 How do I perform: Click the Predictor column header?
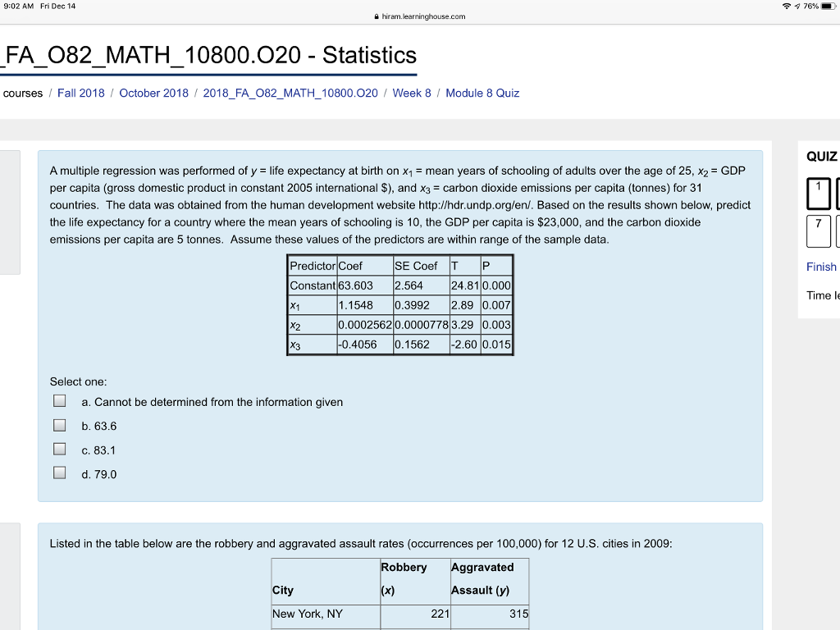[x=313, y=267]
